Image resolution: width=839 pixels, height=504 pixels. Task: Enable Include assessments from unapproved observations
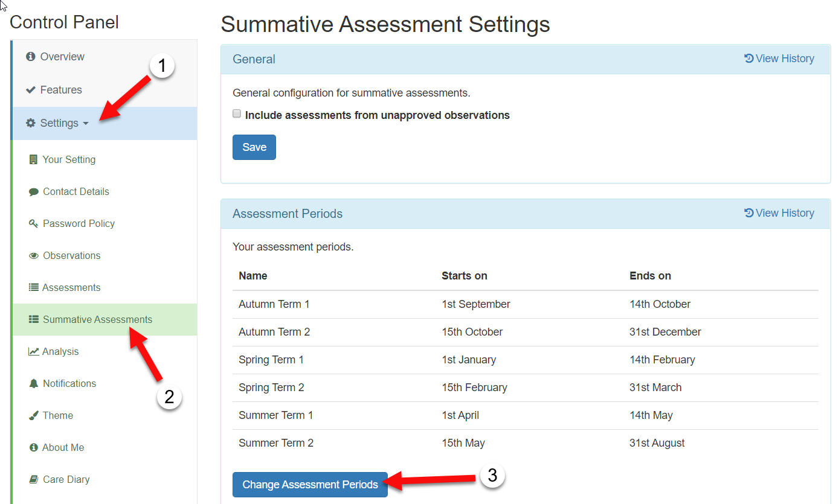coord(237,113)
